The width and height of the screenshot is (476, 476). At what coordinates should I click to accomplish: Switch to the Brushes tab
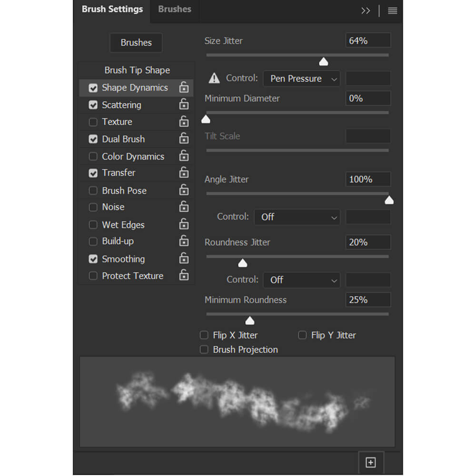pyautogui.click(x=175, y=9)
